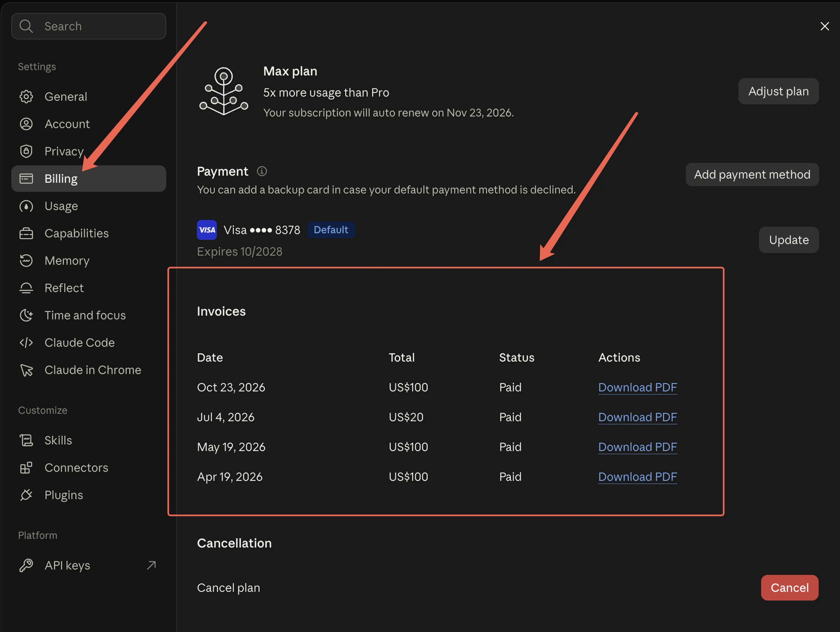Open Claude Code settings
Screen dimensions: 840x632
point(89,343)
